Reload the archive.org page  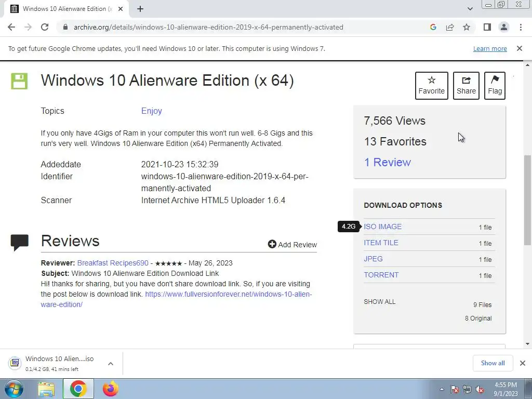pyautogui.click(x=45, y=27)
